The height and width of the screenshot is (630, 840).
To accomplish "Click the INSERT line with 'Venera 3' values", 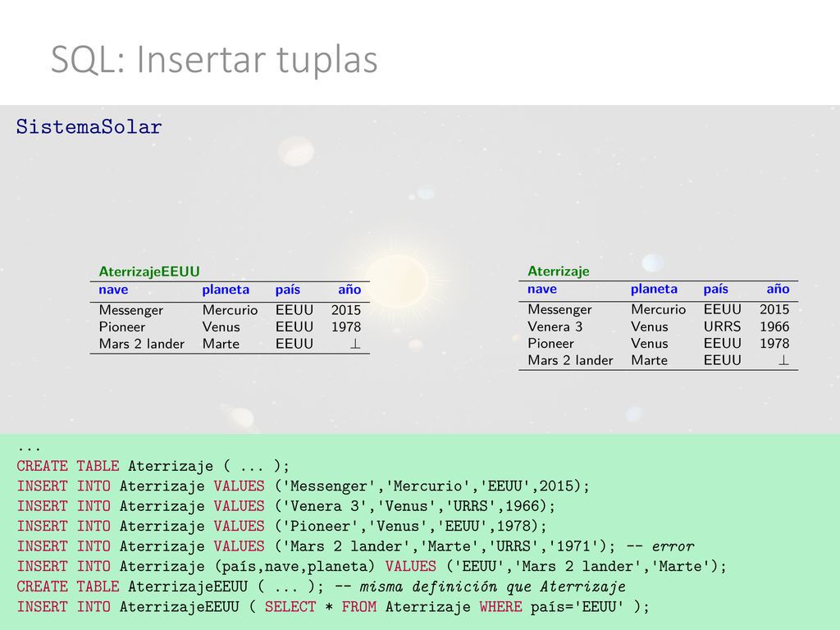I will click(x=286, y=506).
